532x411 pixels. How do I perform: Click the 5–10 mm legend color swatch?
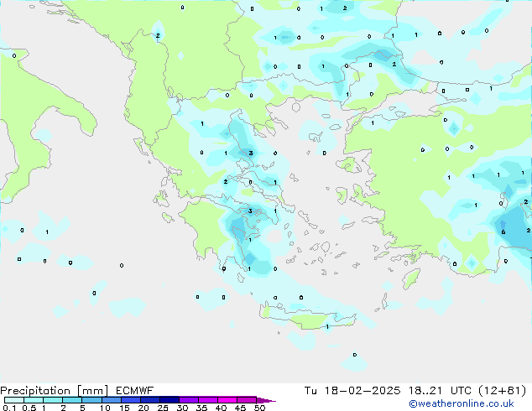tap(91, 400)
